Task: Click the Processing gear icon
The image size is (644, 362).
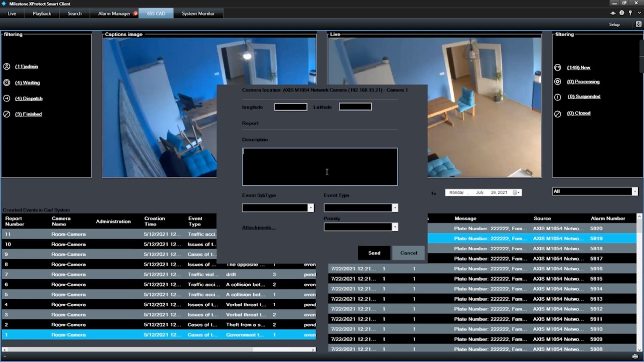Action: 557,81
